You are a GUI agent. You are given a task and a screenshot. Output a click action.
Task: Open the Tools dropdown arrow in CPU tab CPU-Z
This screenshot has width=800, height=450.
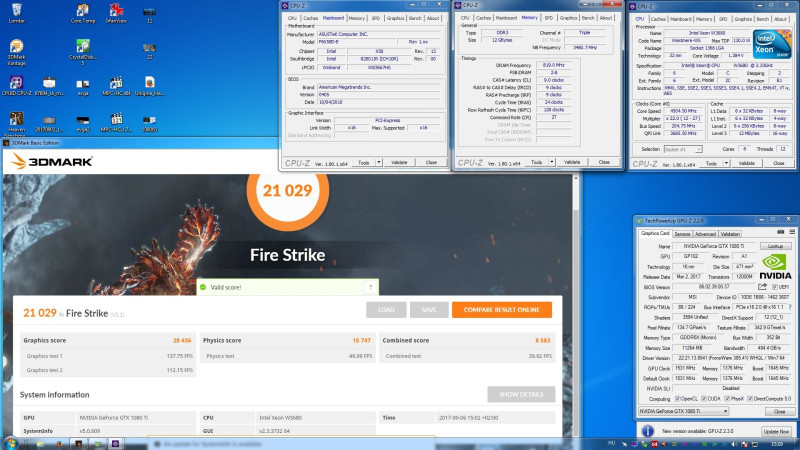pos(726,163)
